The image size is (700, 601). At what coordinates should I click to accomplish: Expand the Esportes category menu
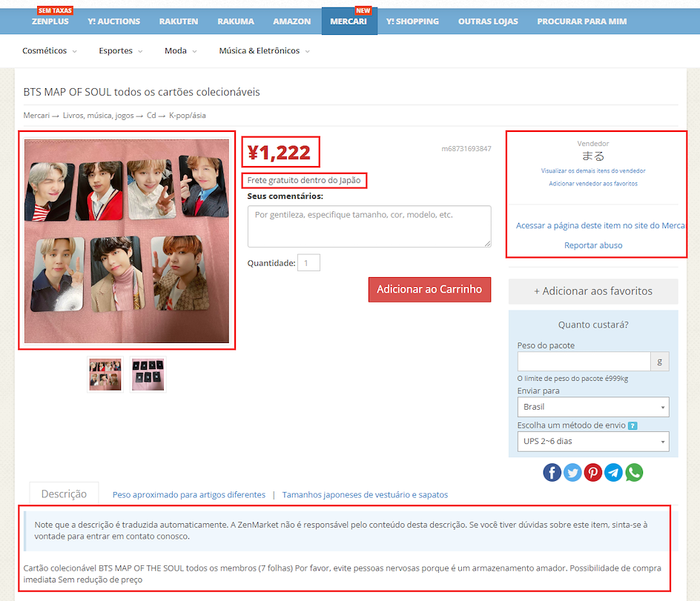tap(121, 51)
